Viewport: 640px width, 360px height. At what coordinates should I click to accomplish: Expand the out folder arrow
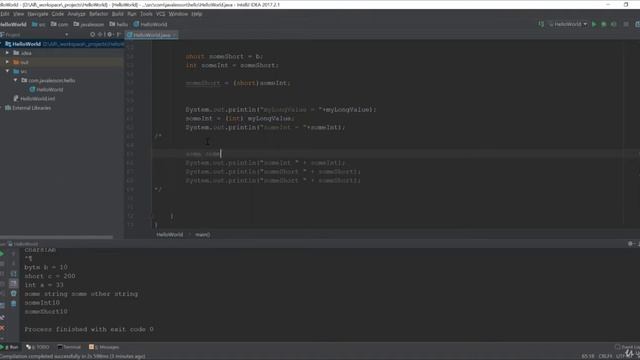(7, 62)
